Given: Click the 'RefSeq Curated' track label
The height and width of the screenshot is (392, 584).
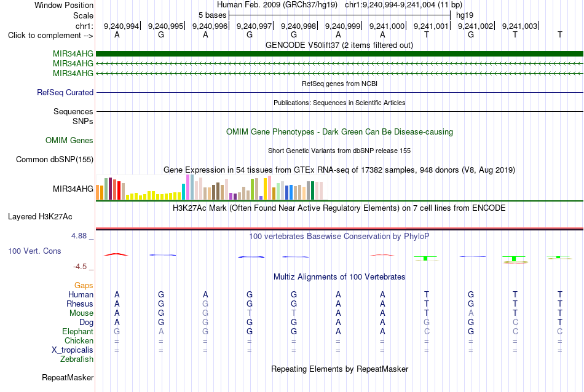Looking at the screenshot, I should (65, 92).
